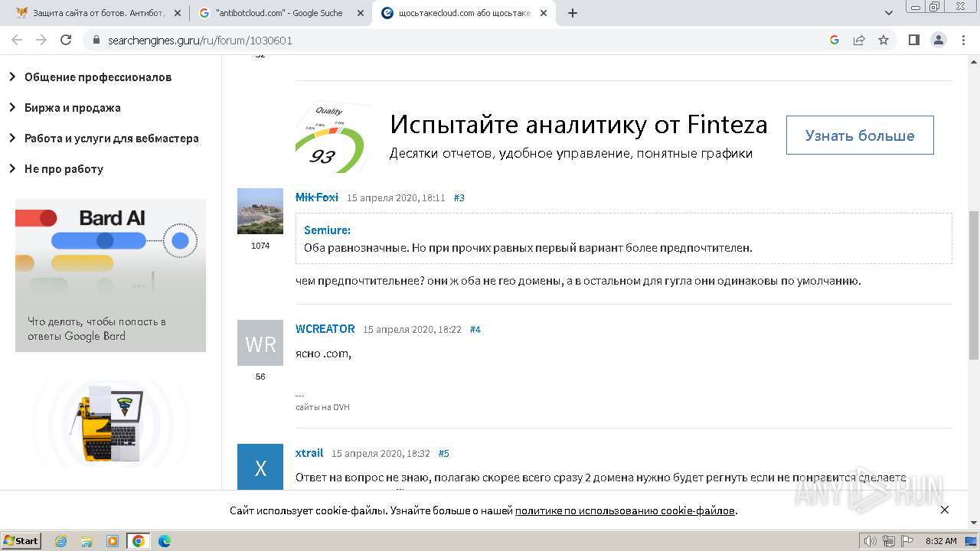Dismiss cookie notice with X
This screenshot has height=551, width=980.
945,510
